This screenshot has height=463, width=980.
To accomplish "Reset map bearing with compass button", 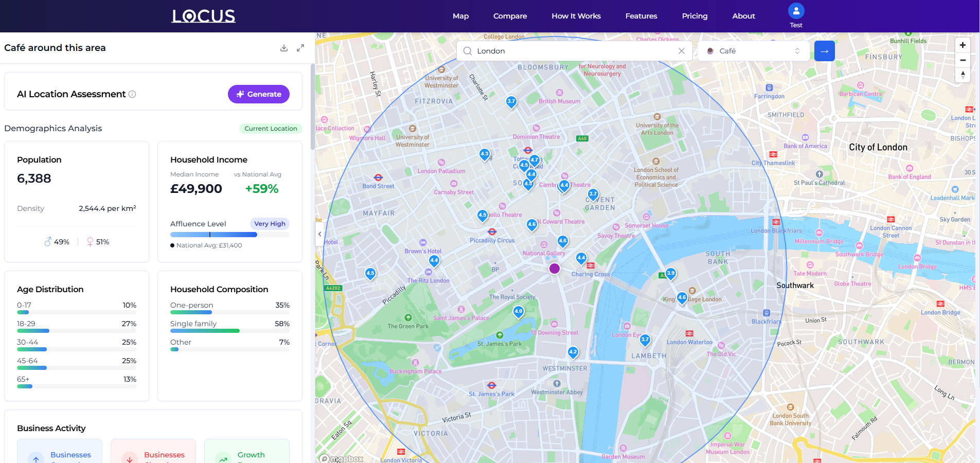I will pos(963,75).
